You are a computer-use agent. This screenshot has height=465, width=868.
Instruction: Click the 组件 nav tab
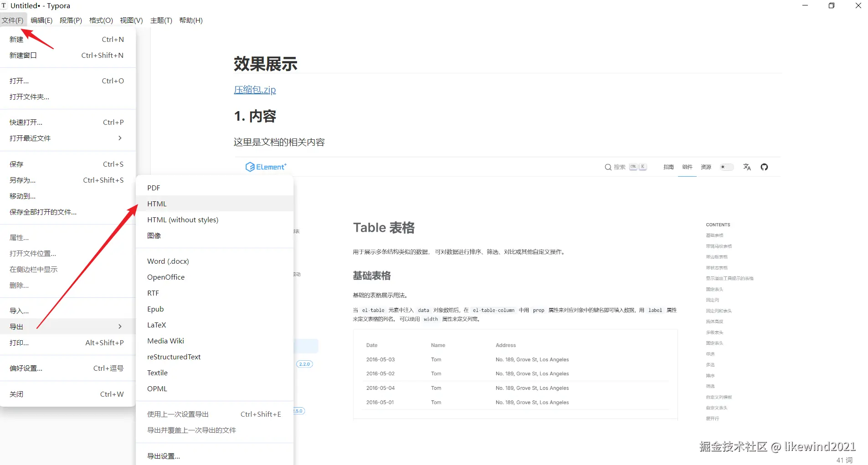(x=687, y=167)
